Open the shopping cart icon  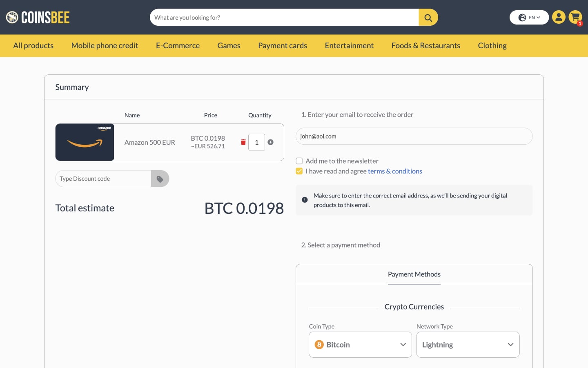(575, 17)
